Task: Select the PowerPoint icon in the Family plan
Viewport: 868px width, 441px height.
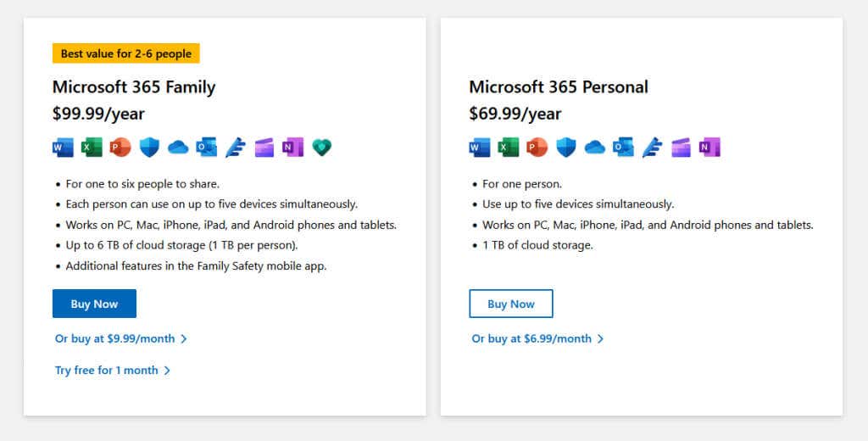Action: pos(120,148)
